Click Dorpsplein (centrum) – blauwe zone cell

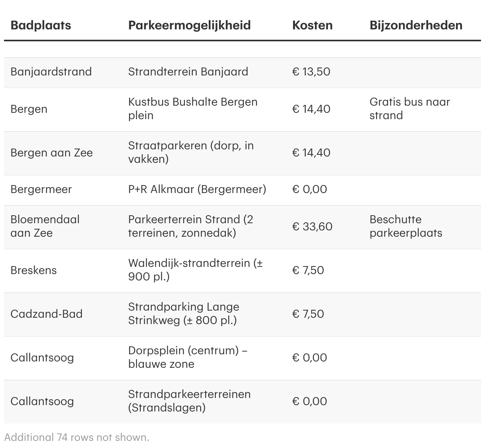[188, 357]
